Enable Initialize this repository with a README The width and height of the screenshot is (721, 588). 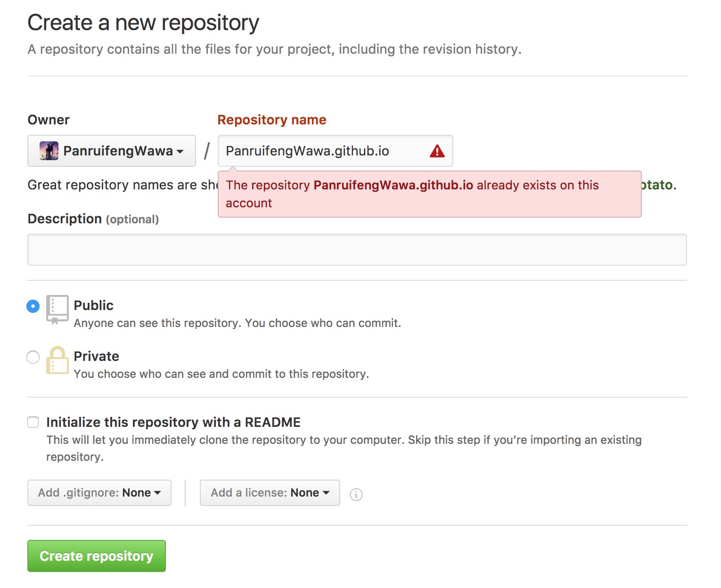click(33, 422)
